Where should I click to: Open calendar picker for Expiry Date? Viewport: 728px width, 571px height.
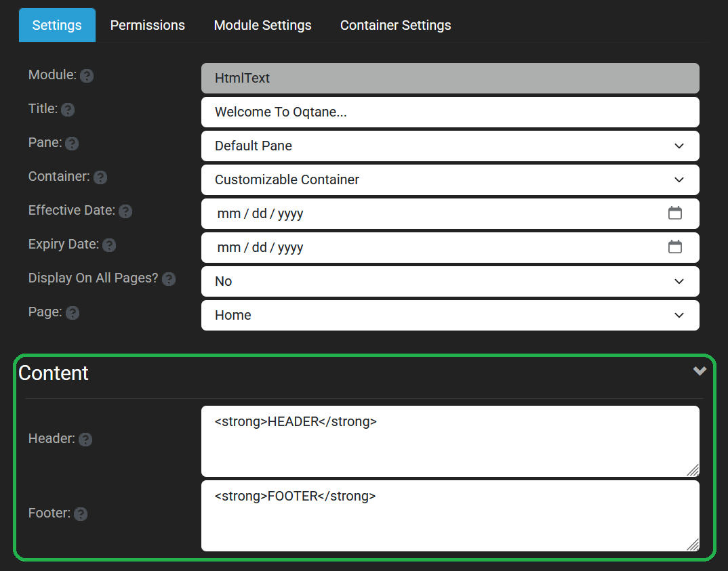tap(674, 247)
